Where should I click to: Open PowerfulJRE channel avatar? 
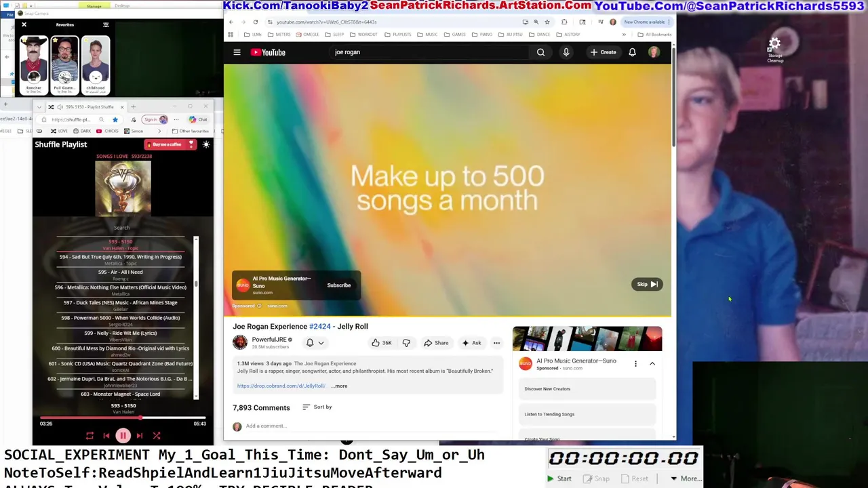point(240,342)
